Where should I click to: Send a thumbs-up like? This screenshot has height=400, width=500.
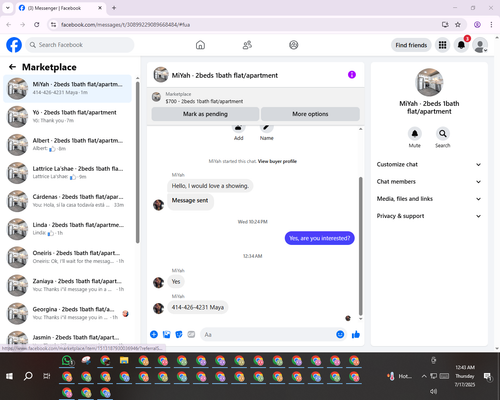356,334
